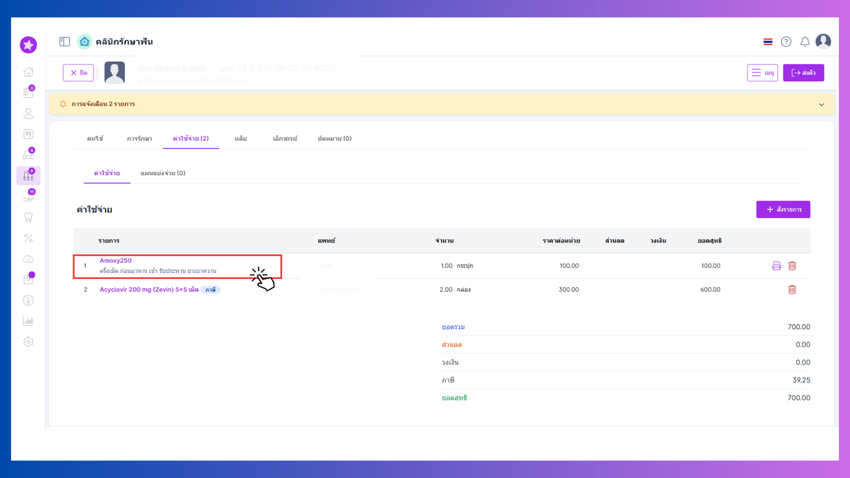
Task: Click the clinic house icon beside clinic name
Action: pos(85,42)
